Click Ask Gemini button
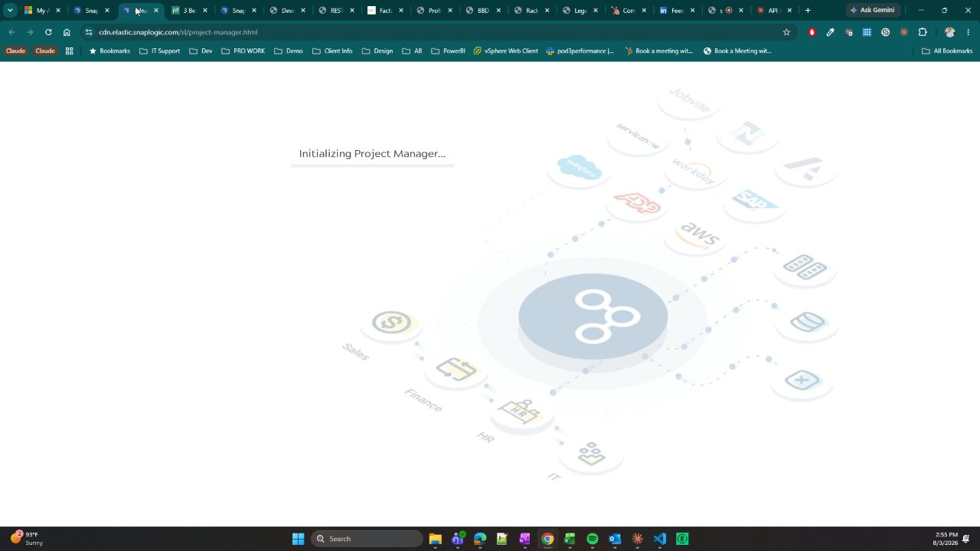 pos(872,10)
